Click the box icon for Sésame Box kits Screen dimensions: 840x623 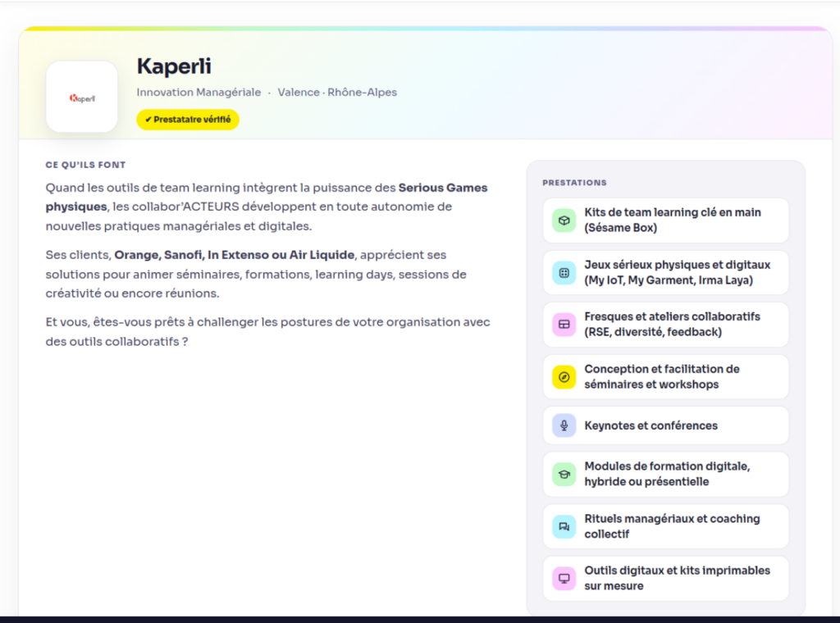pyautogui.click(x=564, y=221)
